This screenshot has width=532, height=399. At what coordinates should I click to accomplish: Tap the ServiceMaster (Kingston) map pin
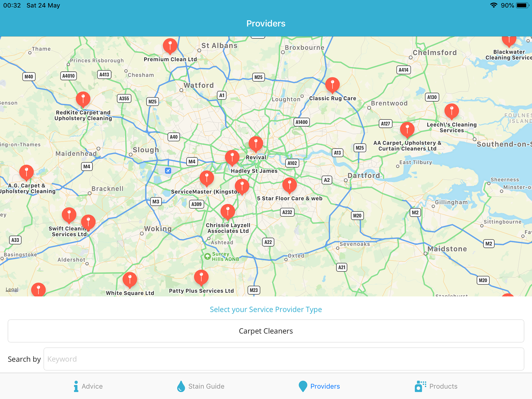point(207,179)
